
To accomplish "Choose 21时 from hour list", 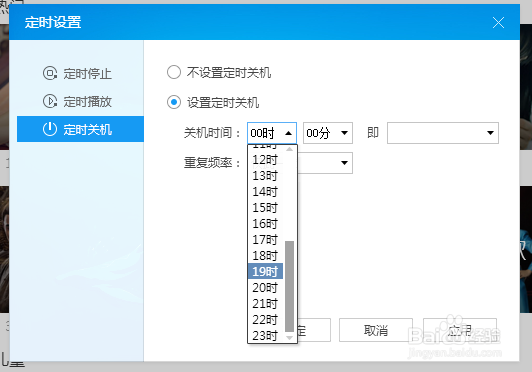I will tap(266, 303).
